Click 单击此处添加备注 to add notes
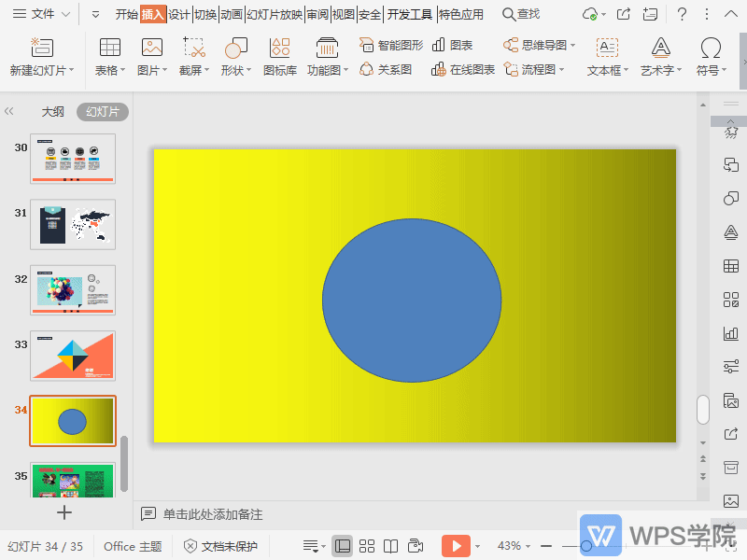747x560 pixels. click(x=215, y=513)
